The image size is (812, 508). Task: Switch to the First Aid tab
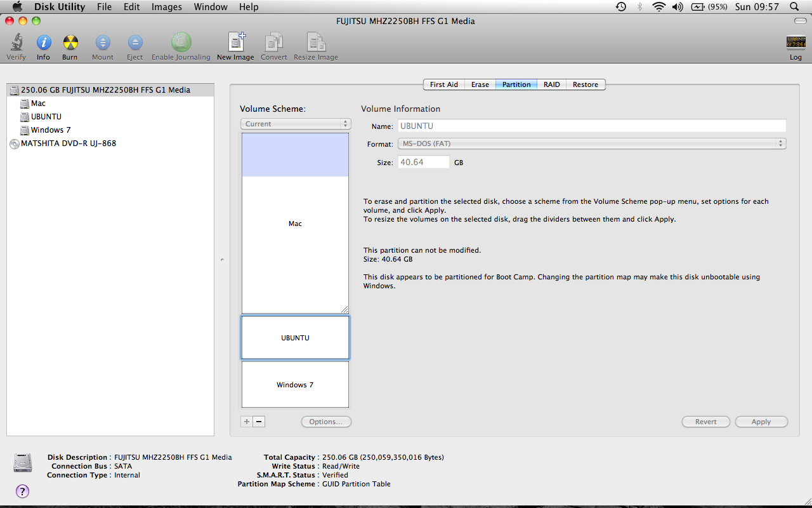click(x=443, y=84)
